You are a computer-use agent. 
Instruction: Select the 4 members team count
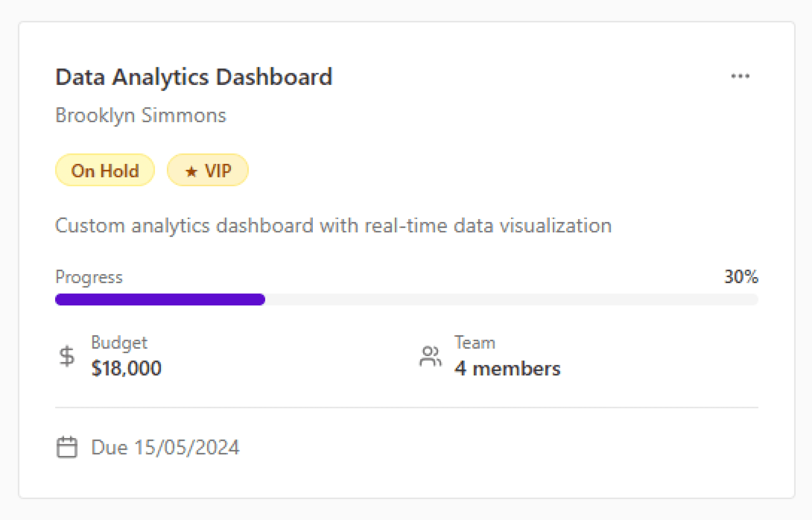507,369
